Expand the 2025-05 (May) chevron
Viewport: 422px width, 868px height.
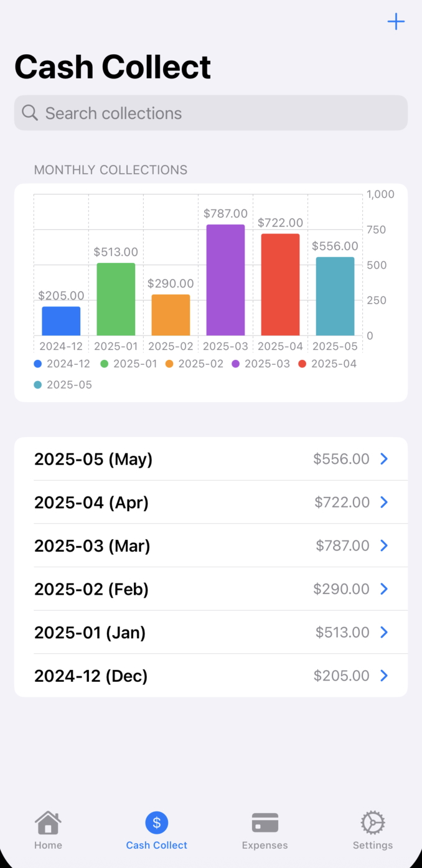pos(384,459)
